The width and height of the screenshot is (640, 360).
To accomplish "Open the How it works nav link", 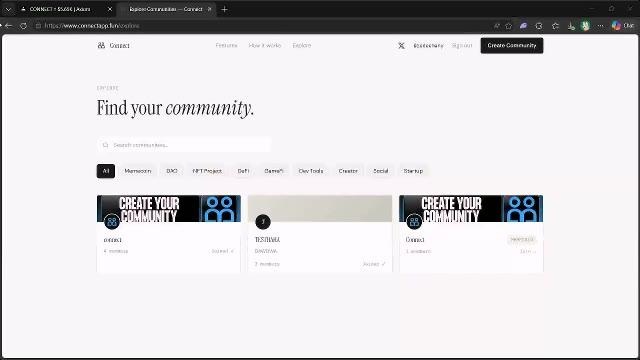I will pos(265,45).
